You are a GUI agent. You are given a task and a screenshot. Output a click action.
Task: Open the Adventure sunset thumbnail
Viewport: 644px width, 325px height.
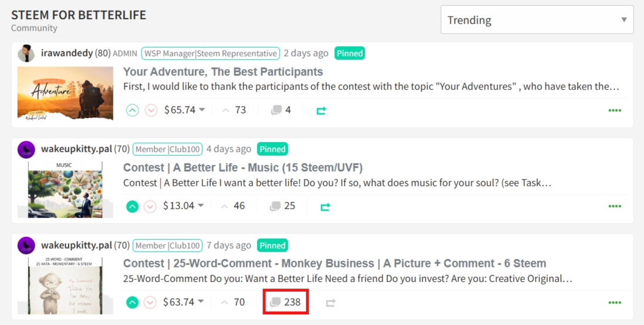click(65, 93)
